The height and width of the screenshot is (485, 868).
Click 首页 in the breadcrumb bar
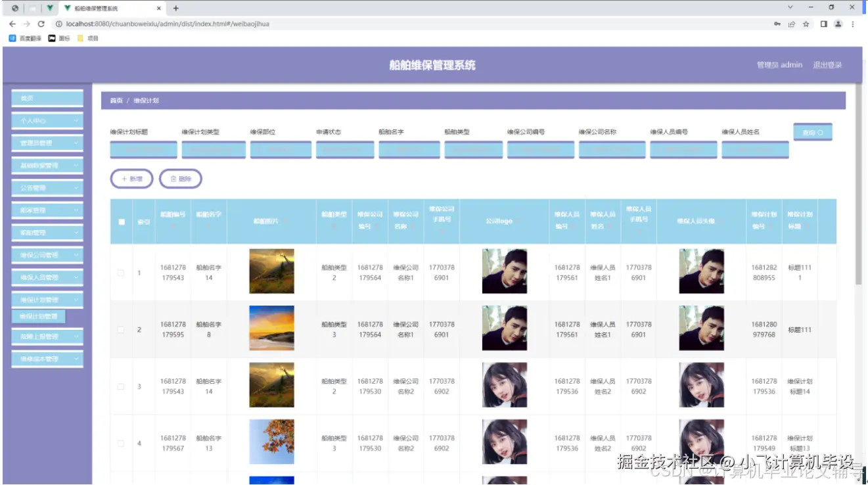[116, 101]
